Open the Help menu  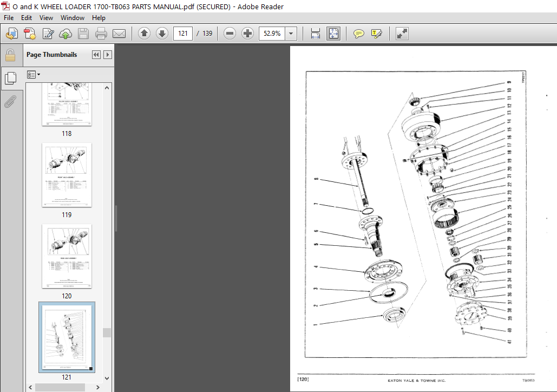point(99,18)
